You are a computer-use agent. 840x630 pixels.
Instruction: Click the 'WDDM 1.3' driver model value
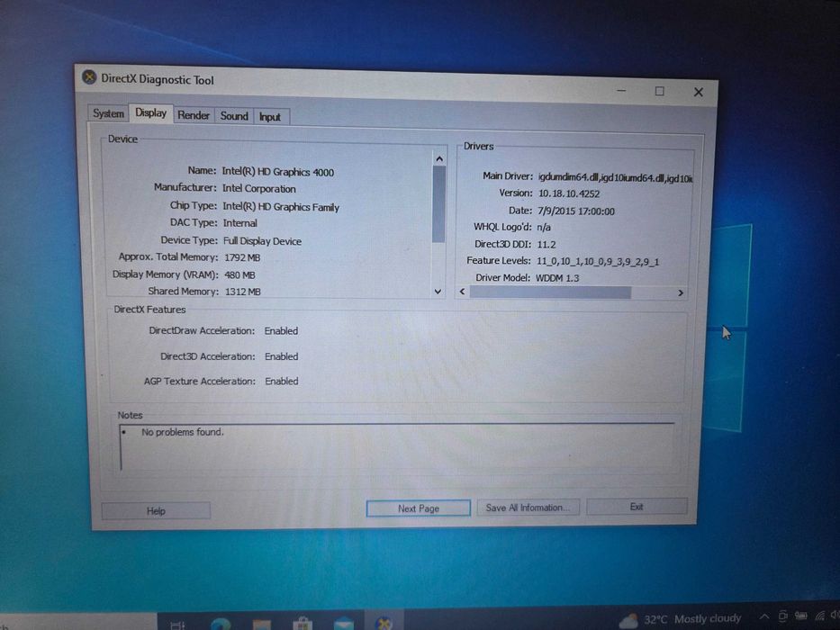tap(557, 277)
